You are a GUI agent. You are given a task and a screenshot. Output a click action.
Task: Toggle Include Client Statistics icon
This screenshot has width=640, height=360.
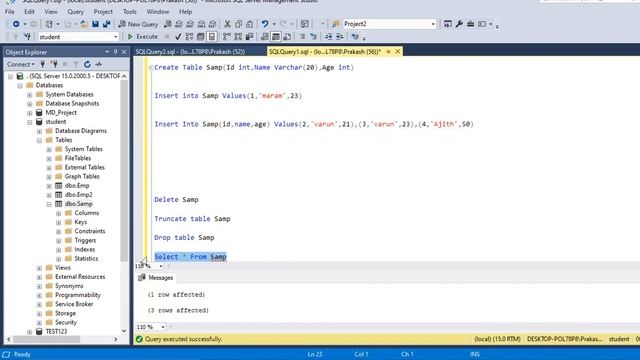pos(249,37)
